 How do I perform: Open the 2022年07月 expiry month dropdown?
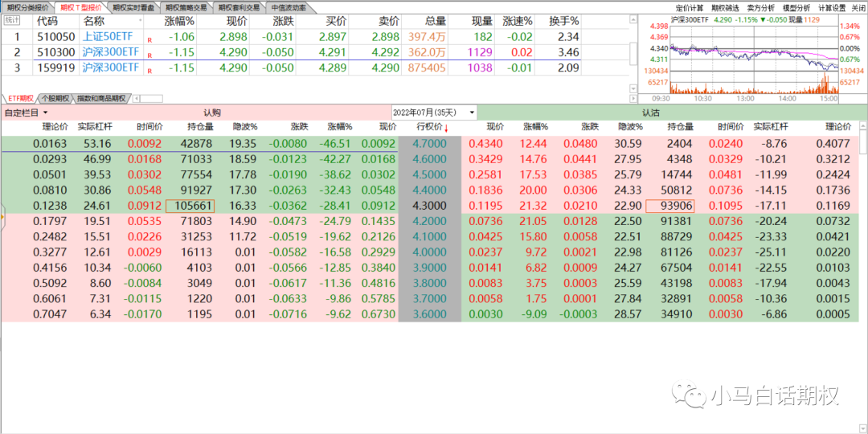(434, 113)
